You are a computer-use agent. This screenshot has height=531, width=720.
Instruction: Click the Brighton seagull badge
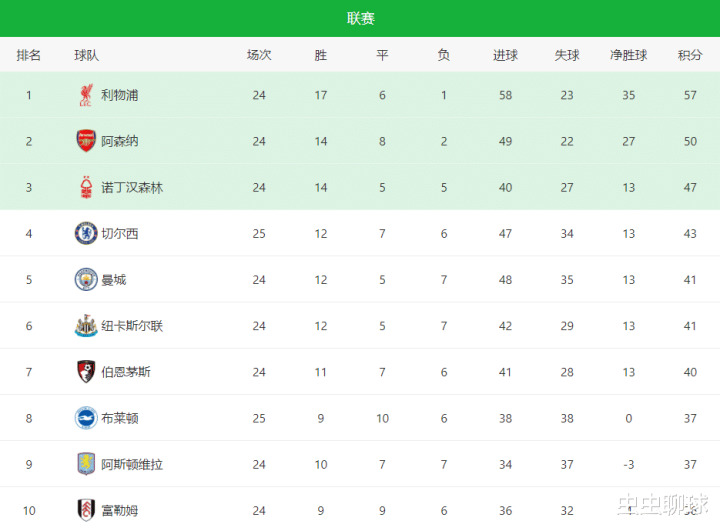point(86,418)
